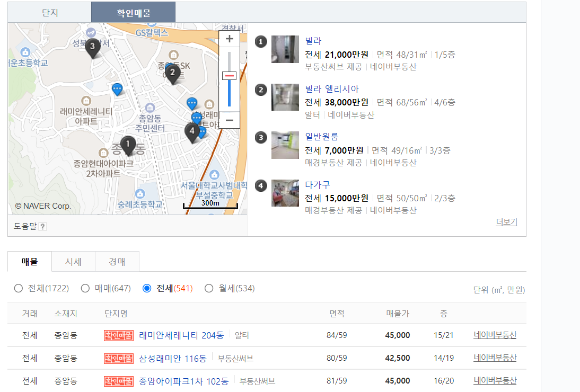The image size is (580, 392).
Task: Open 삼성래미안 116동 listing
Action: (173, 359)
